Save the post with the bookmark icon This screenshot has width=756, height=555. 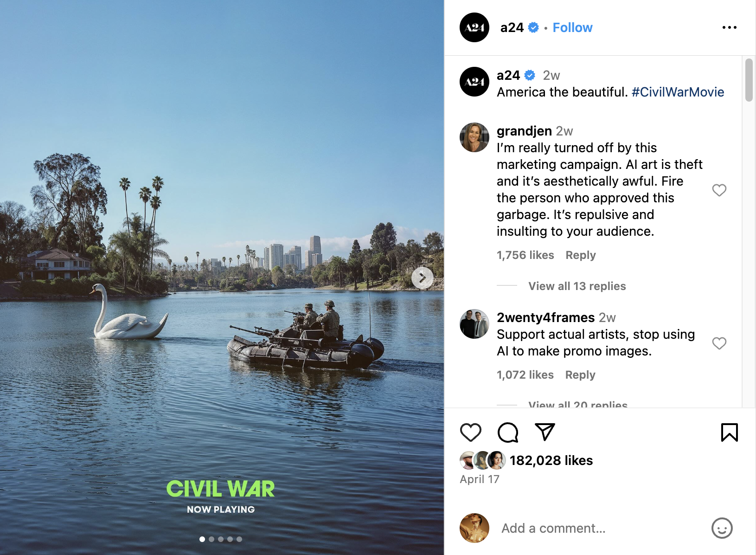[x=729, y=432]
